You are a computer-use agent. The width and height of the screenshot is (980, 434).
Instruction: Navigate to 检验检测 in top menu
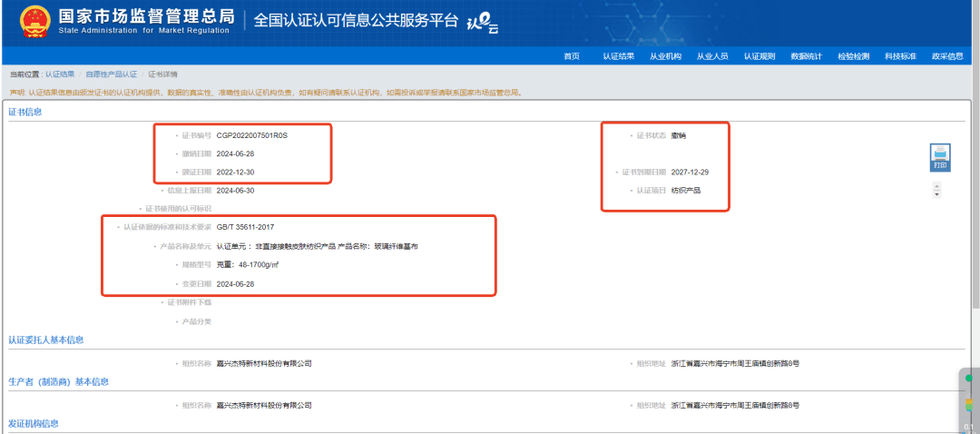pyautogui.click(x=853, y=56)
